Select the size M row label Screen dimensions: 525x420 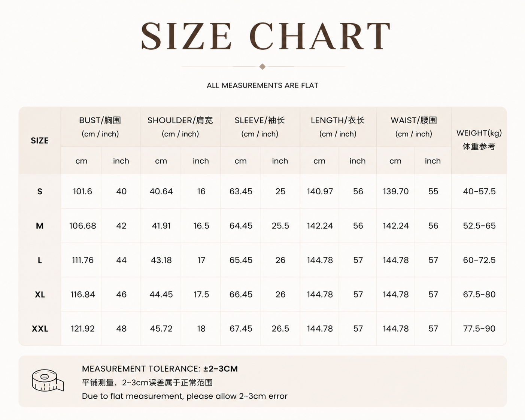(40, 226)
